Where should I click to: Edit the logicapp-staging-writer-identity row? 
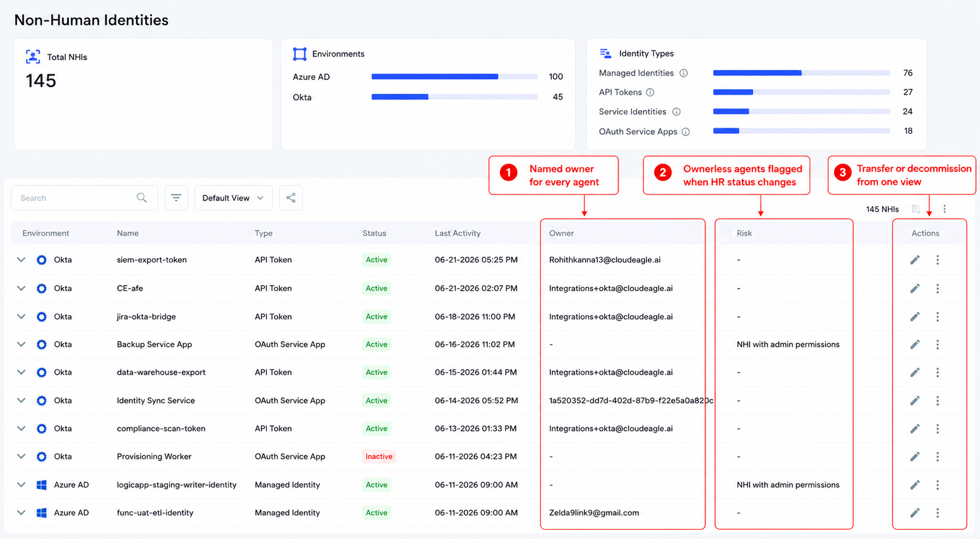pyautogui.click(x=915, y=485)
